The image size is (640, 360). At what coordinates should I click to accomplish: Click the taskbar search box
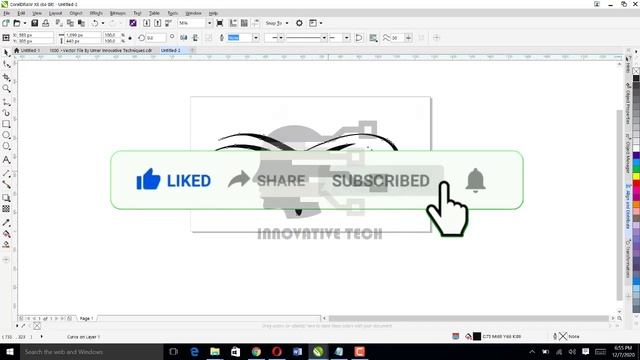[92, 351]
